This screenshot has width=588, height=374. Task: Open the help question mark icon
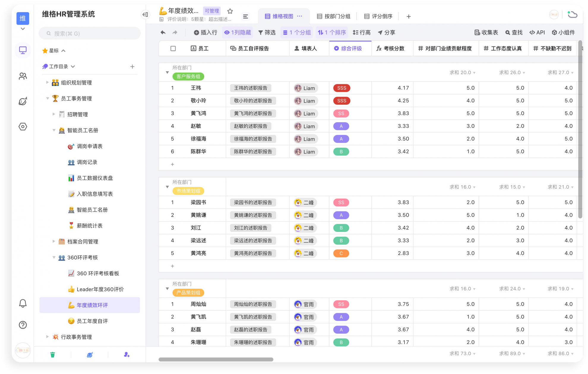click(x=23, y=325)
